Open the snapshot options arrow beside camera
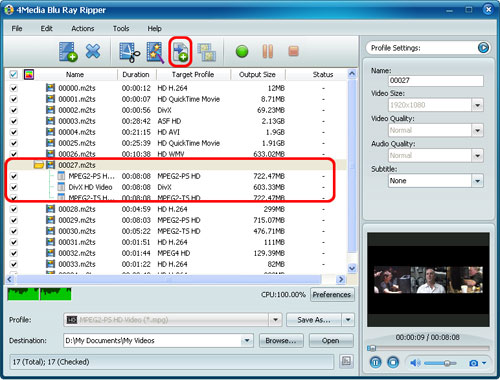This screenshot has width=500, height=380. pos(484,363)
